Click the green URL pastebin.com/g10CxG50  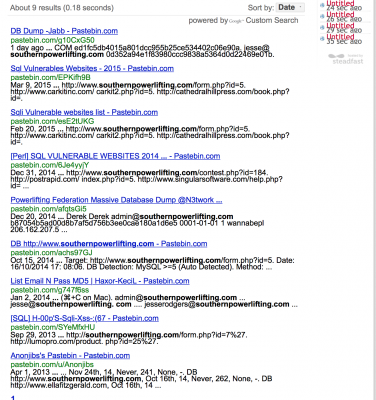tap(52, 40)
